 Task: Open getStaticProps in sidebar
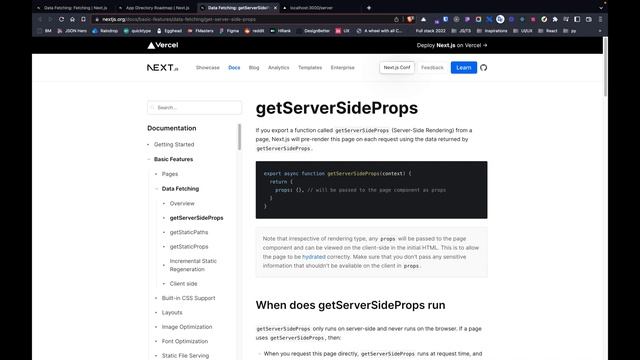tap(189, 247)
